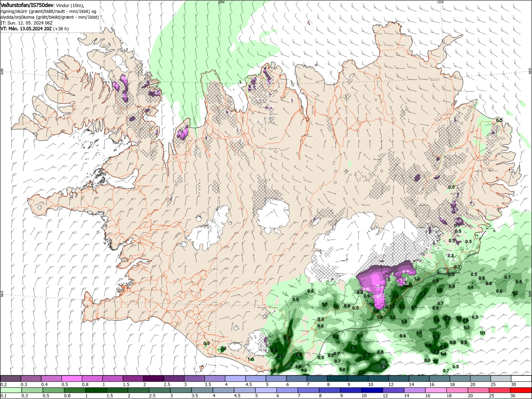Click the 'slydda/snjókoma' legend description line
This screenshot has height=399, width=532.
point(49,17)
